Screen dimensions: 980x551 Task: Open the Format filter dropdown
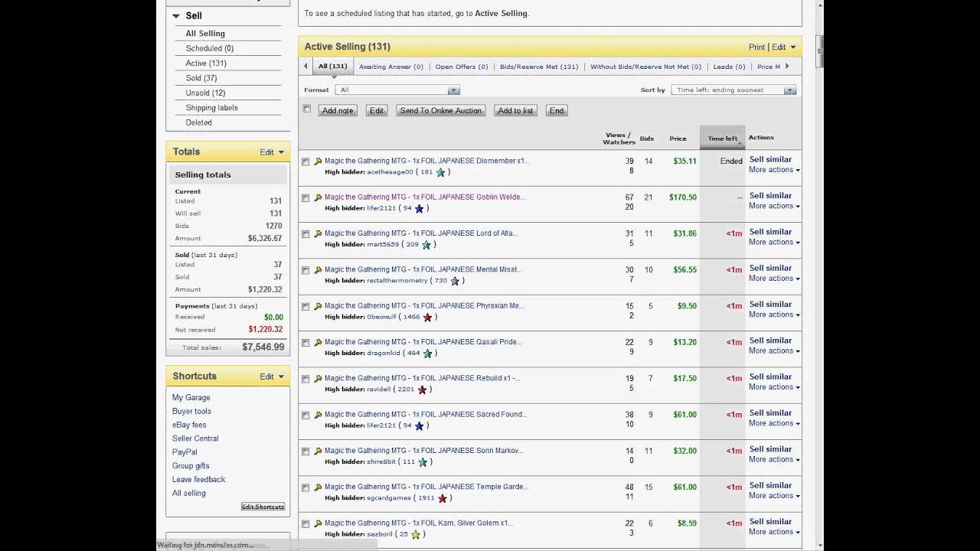point(397,90)
